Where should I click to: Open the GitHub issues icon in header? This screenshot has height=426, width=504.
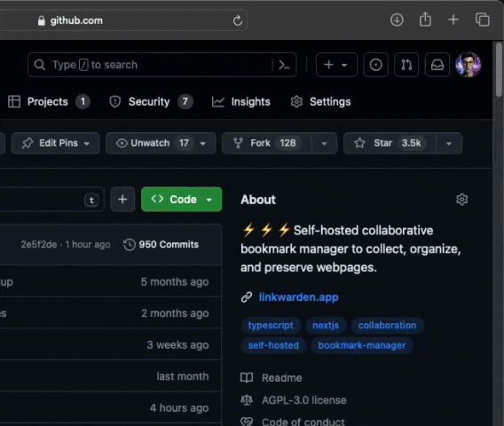[375, 65]
